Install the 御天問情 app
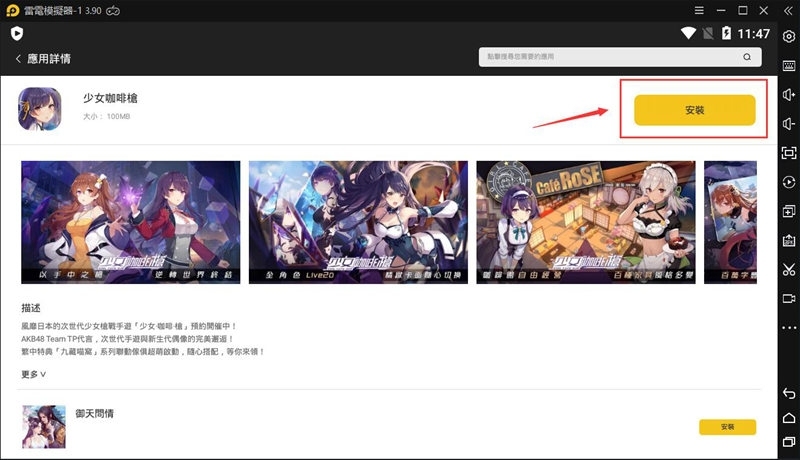 pos(728,427)
